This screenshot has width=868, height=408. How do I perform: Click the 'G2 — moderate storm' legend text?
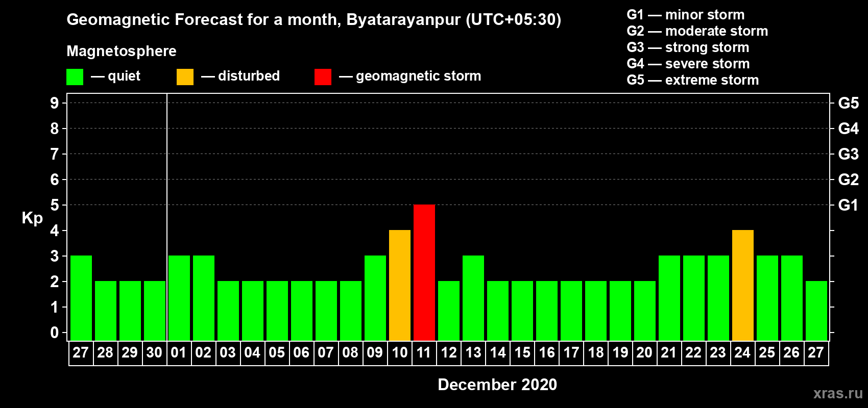click(697, 31)
